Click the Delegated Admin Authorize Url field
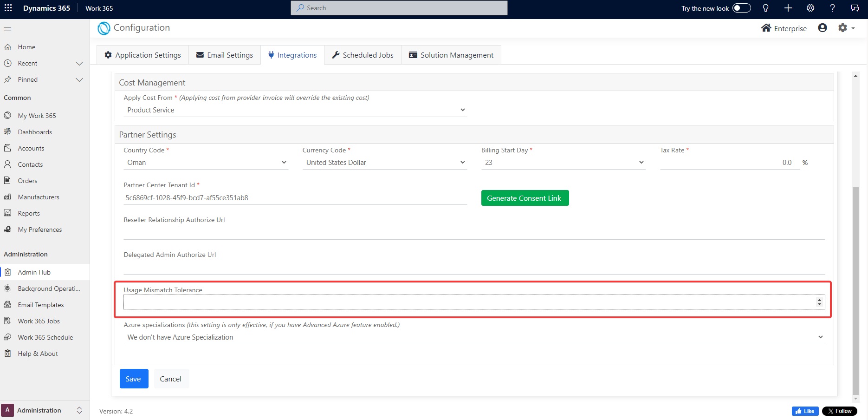Screen dimensions: 868x420 (474, 268)
